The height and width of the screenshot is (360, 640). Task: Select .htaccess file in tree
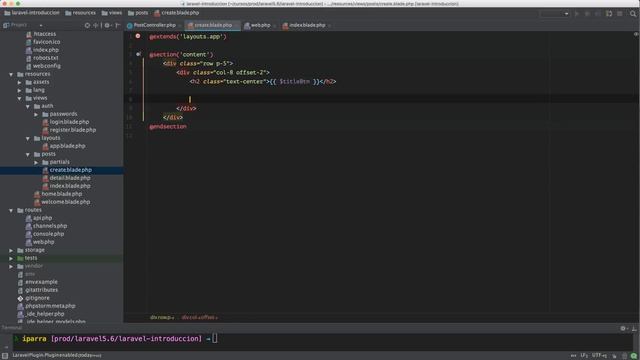(41, 34)
